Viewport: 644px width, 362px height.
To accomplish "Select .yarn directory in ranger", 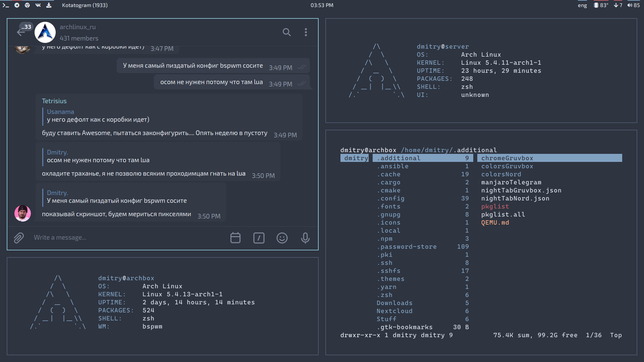I will coord(423,287).
